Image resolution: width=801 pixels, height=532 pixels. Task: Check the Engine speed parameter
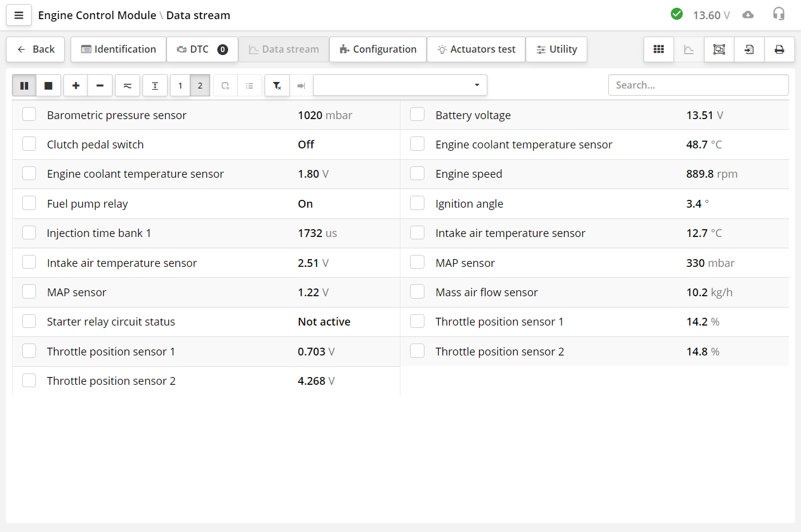[x=417, y=173]
